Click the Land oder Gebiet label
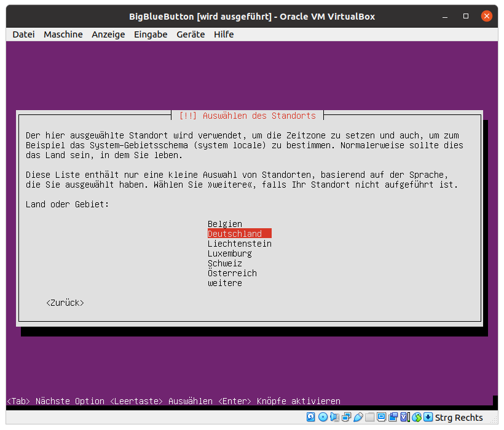The image size is (504, 430). (x=68, y=204)
